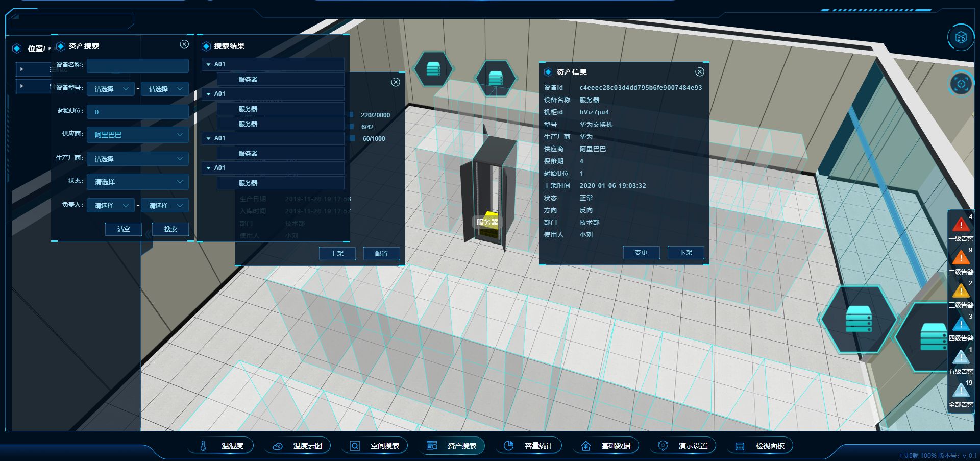Viewport: 980px width, 461px height.
Task: Click the yellow level-three alarm icon
Action: point(961,292)
